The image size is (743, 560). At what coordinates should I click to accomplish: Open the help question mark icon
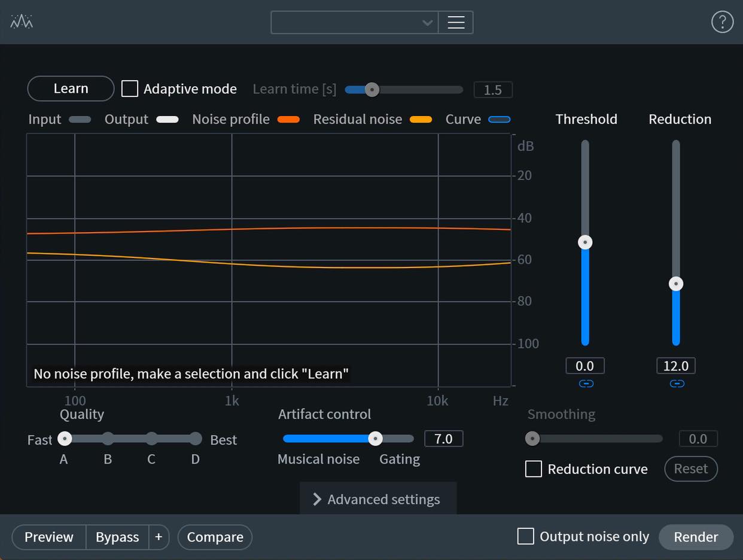tap(722, 22)
